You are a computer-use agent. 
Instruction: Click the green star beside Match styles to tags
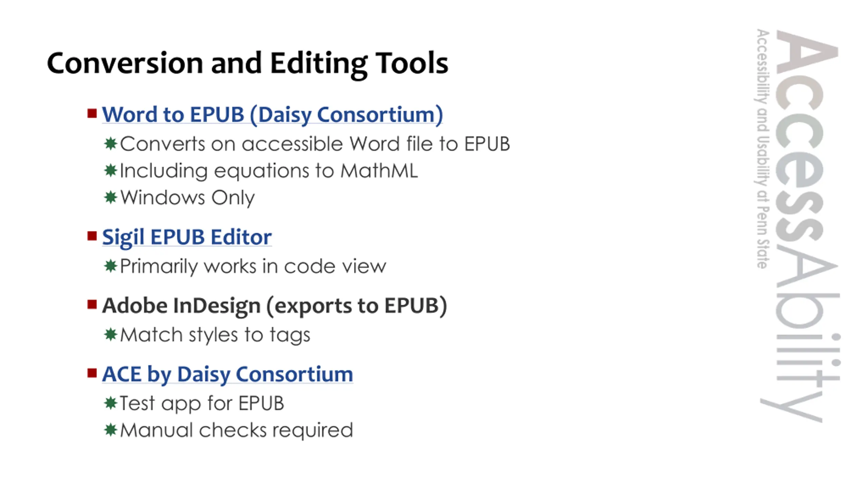point(111,334)
